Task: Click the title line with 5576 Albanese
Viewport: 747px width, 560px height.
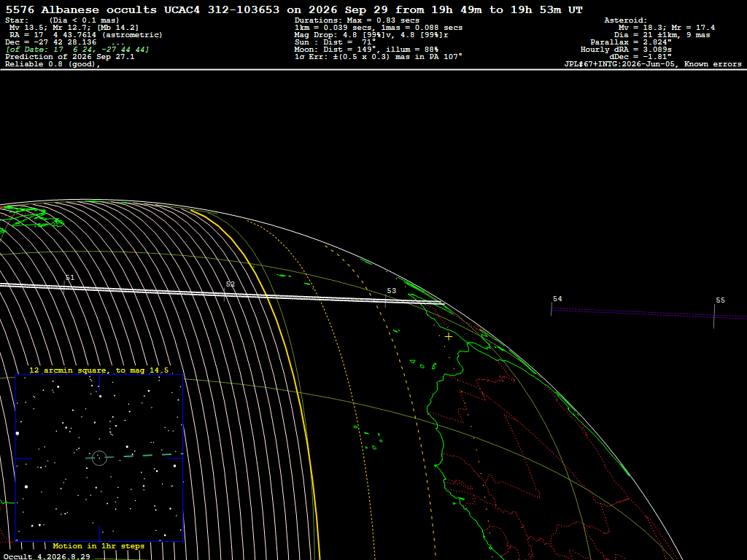Action: point(294,10)
